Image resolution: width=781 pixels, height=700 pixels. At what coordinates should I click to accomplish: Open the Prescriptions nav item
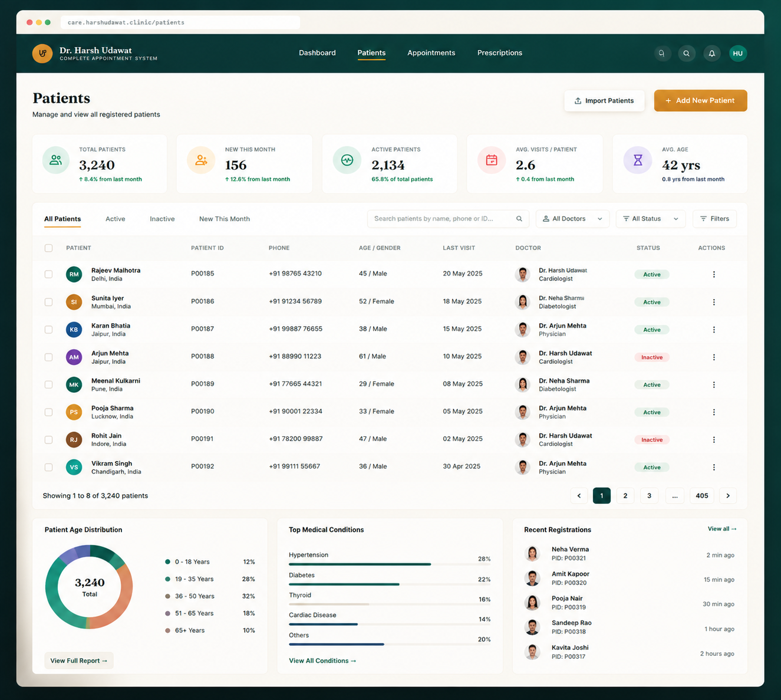(500, 53)
